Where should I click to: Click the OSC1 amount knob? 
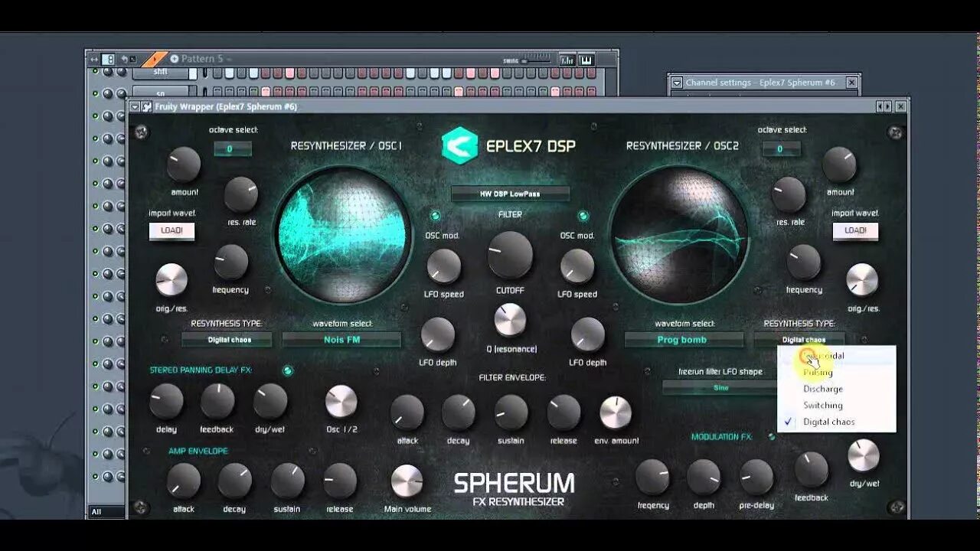tap(184, 164)
